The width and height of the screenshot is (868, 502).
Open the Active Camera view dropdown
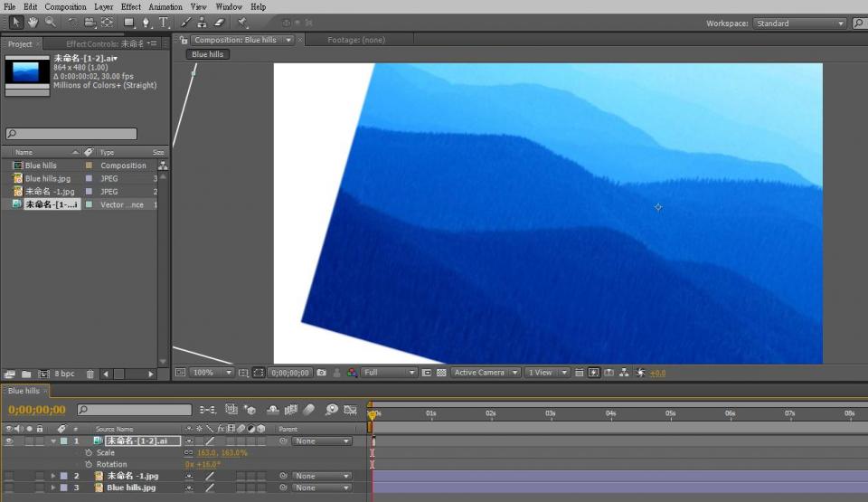coord(486,373)
